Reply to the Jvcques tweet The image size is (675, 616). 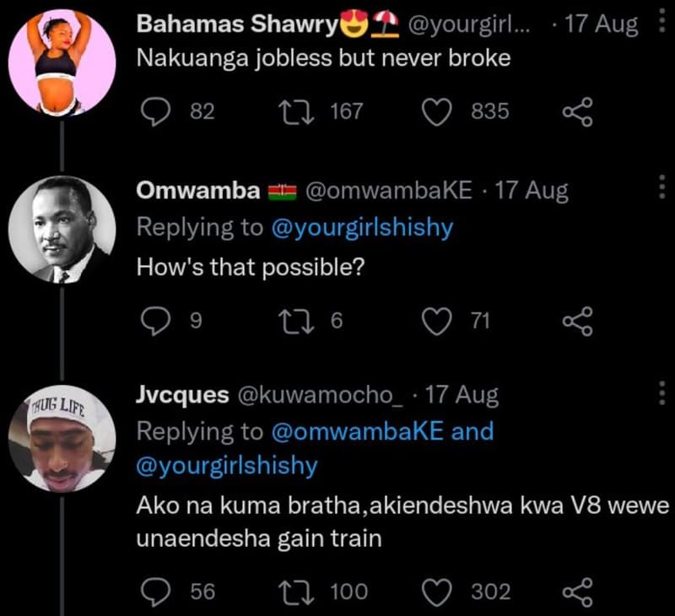point(152,592)
